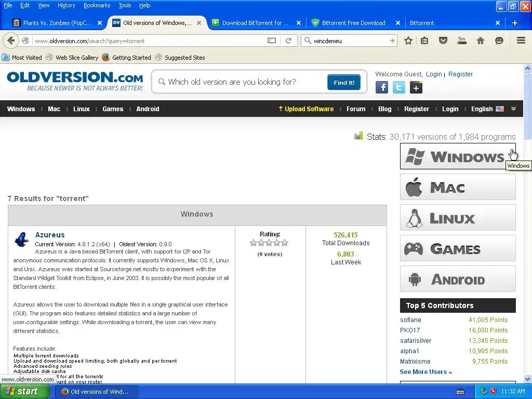Screen dimensions: 532x399
Task: Click the Azureus blue frog icon
Action: click(x=21, y=240)
